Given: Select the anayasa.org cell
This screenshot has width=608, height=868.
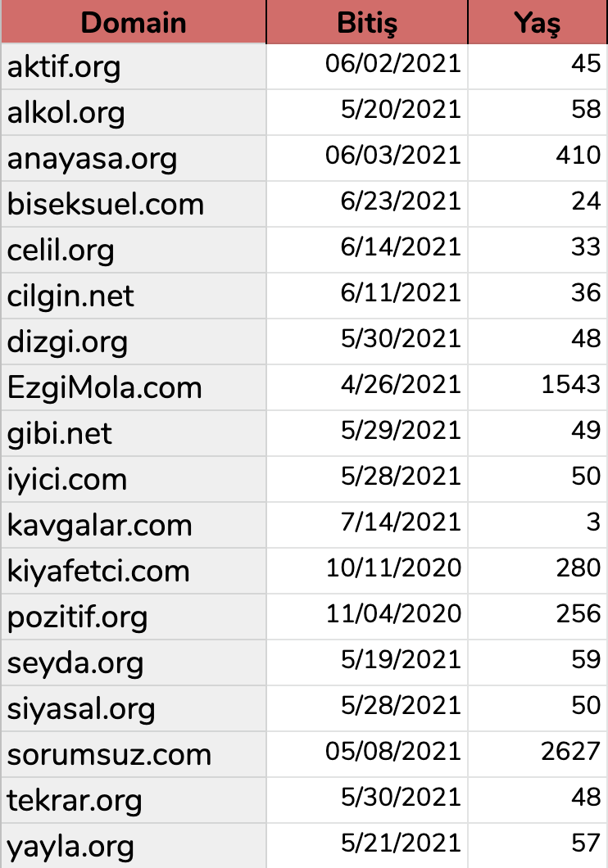Looking at the screenshot, I should coord(134,158).
